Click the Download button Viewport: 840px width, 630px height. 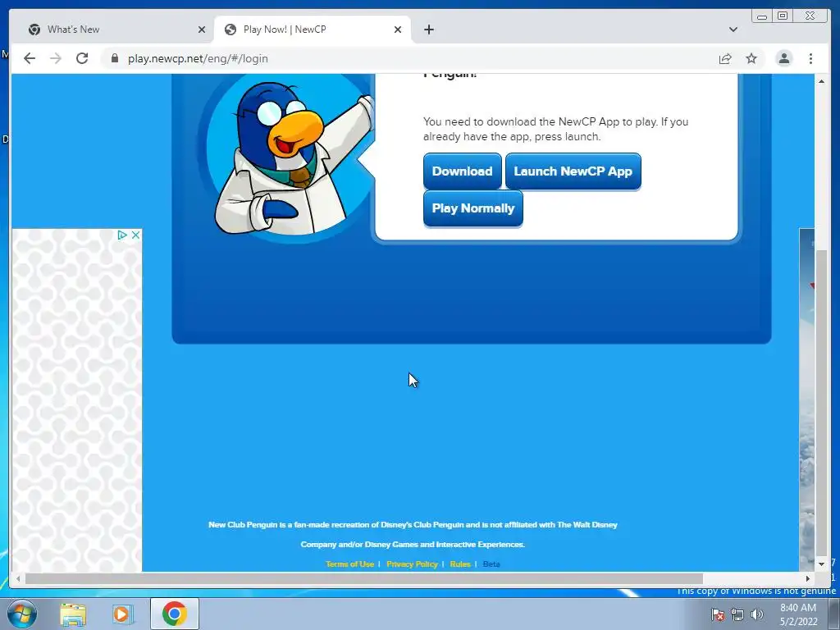463,171
